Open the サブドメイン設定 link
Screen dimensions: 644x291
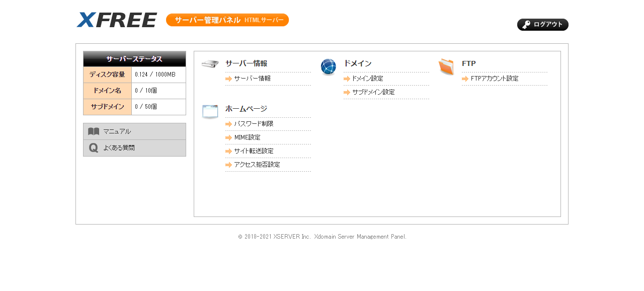(x=373, y=92)
